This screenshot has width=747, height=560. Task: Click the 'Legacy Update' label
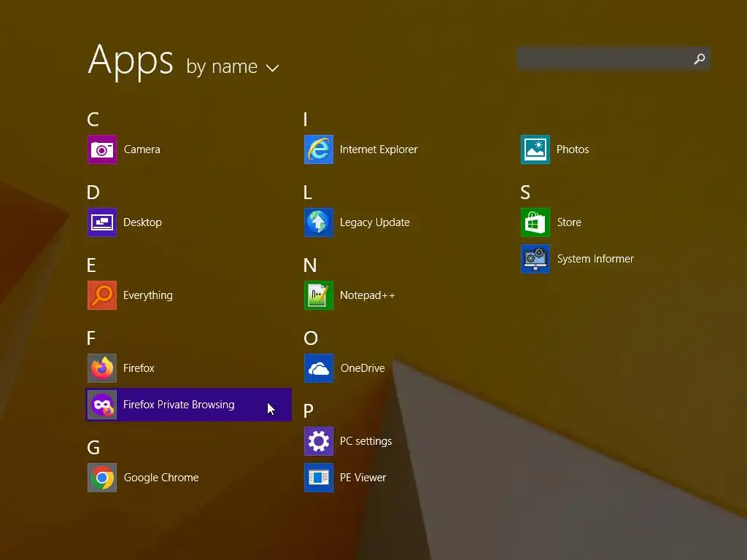[x=375, y=222]
